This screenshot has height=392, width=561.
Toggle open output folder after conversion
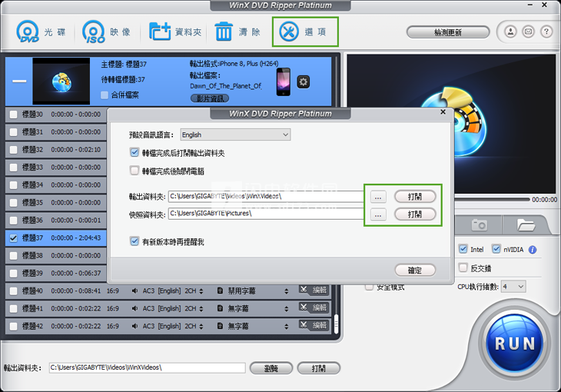click(134, 152)
